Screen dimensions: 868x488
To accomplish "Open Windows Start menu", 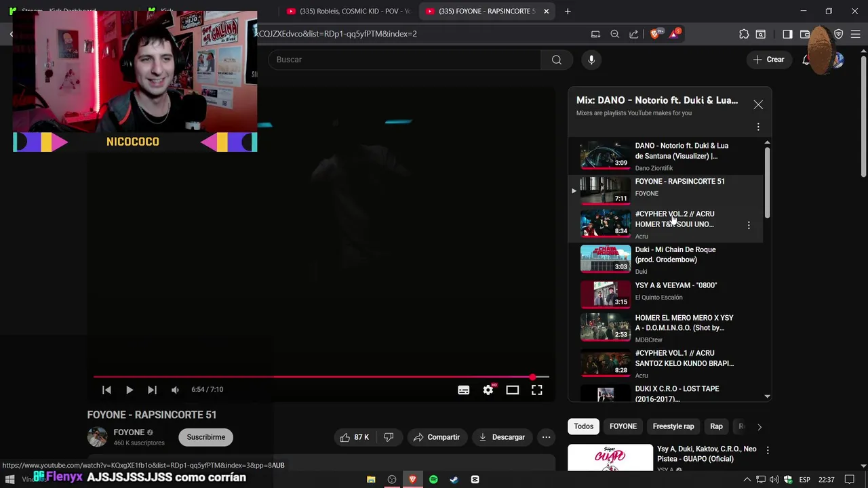I will click(10, 479).
